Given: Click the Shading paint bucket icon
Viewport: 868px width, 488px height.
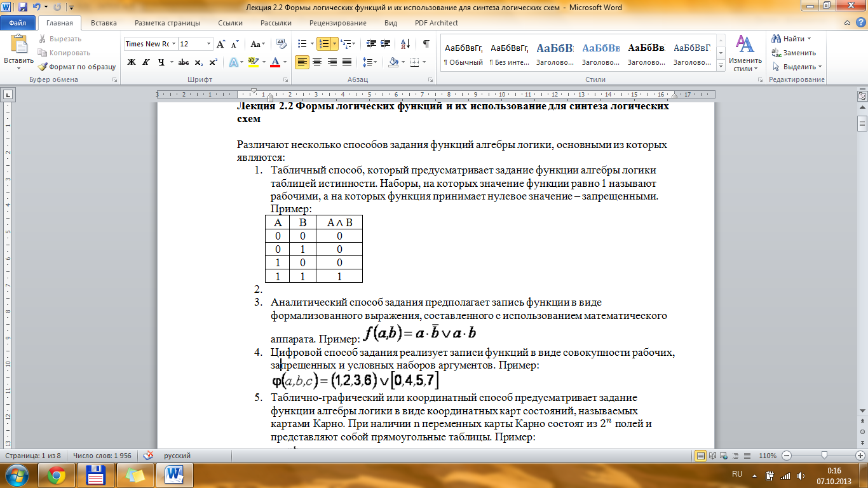Looking at the screenshot, I should pyautogui.click(x=393, y=62).
